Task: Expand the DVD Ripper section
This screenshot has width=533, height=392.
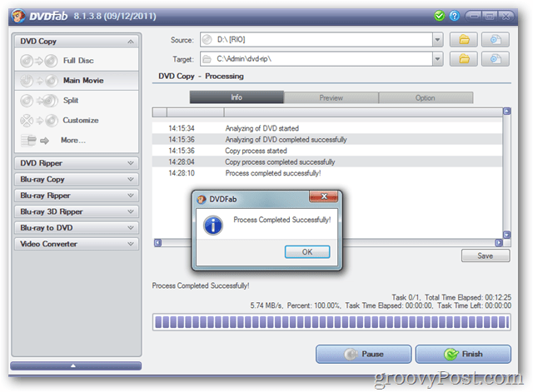Action: [x=77, y=163]
